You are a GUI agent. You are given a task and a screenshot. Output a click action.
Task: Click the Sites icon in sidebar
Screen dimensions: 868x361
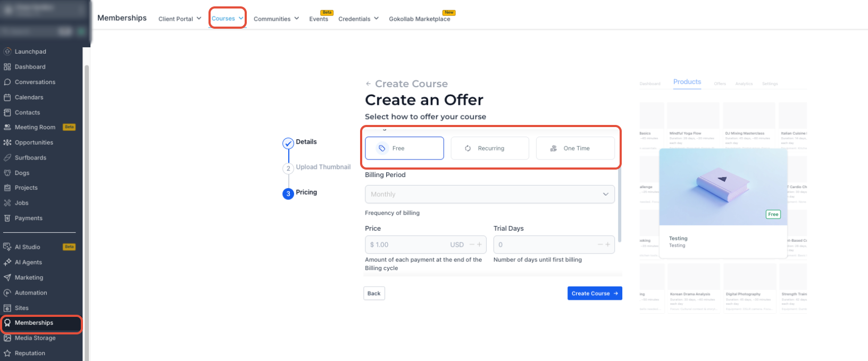tap(7, 308)
